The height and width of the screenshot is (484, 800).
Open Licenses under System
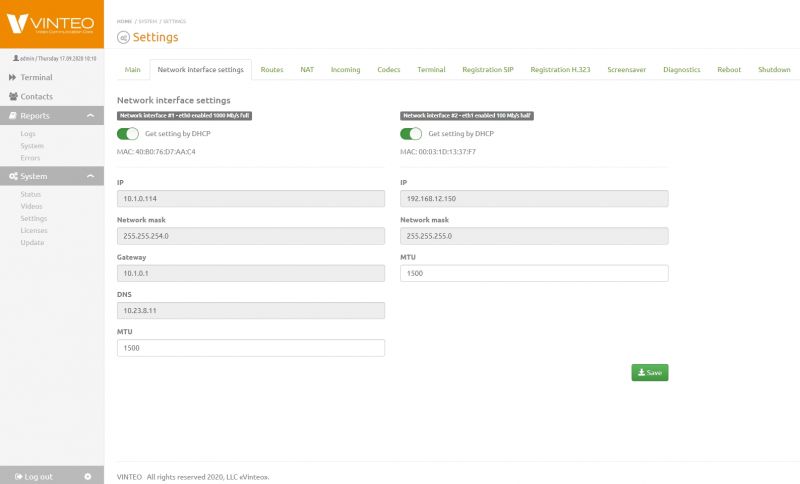pyautogui.click(x=34, y=231)
